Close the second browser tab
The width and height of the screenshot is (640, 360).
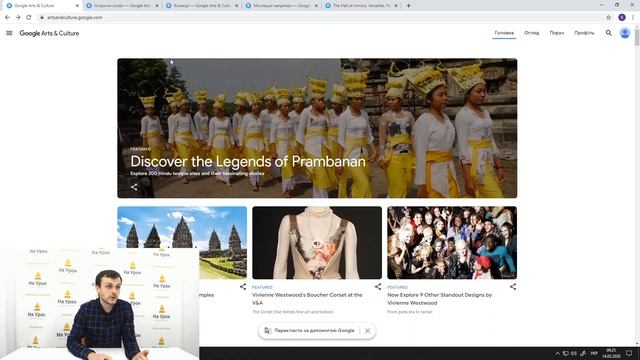(x=157, y=6)
